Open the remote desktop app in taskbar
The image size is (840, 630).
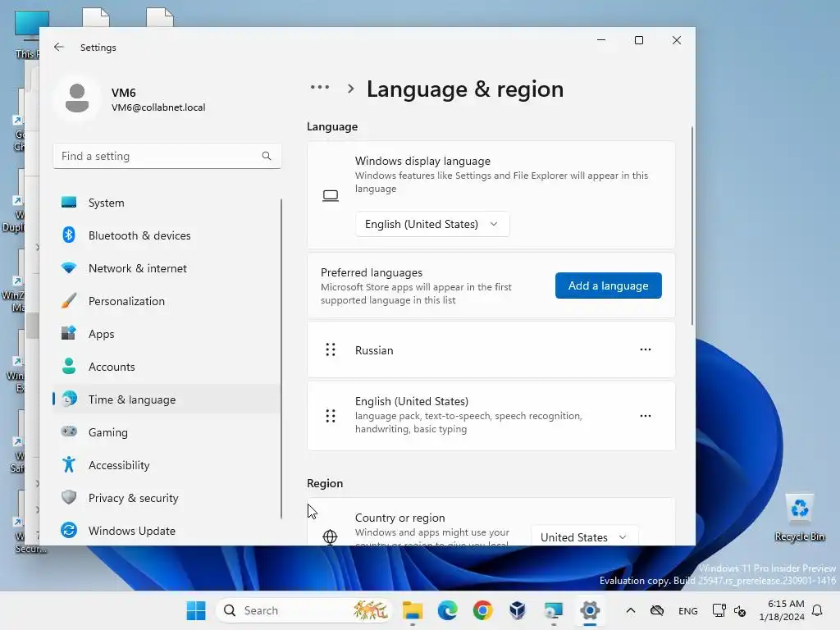pyautogui.click(x=553, y=610)
